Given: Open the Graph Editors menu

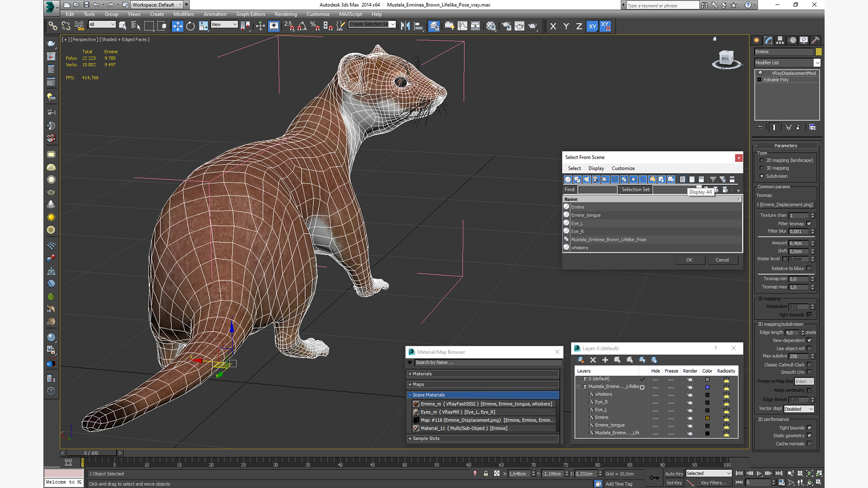Looking at the screenshot, I should tap(250, 14).
